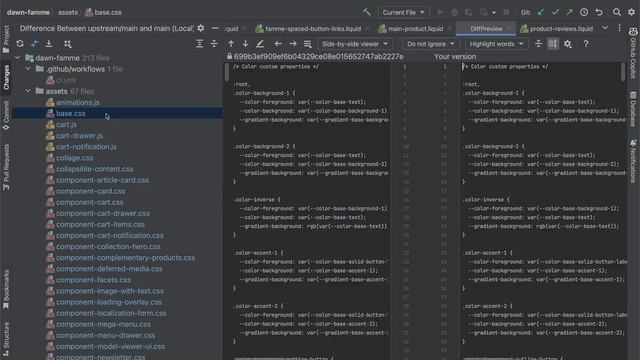Click the rollback undo icon
The image size is (640, 360).
pyautogui.click(x=599, y=12)
